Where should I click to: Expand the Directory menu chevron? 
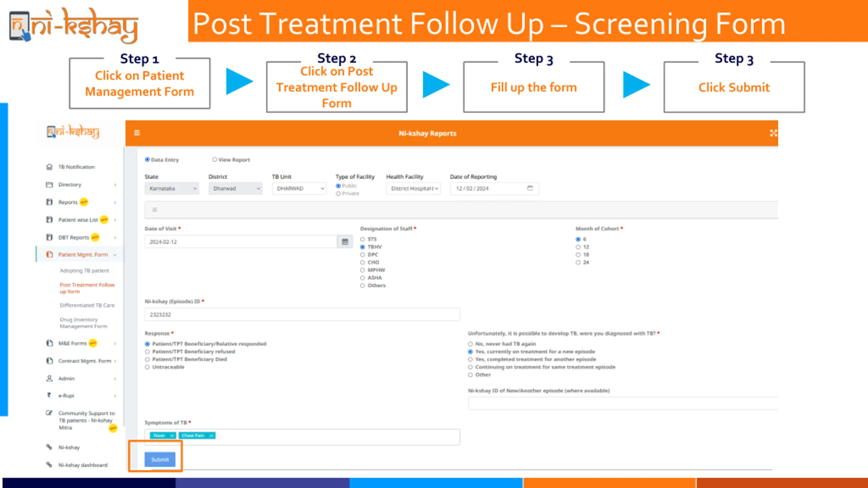tap(115, 185)
